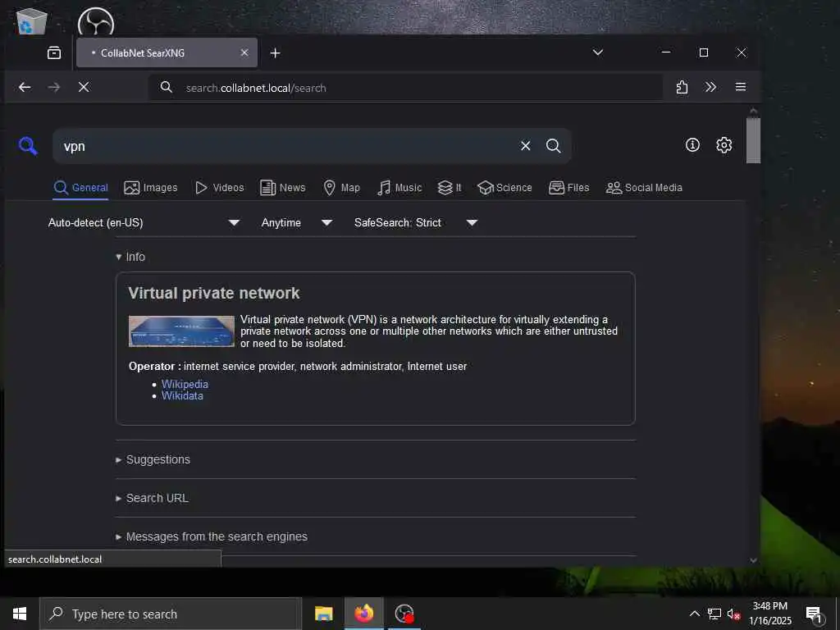Expand the Suggestions section
The width and height of the screenshot is (840, 630).
tap(153, 459)
